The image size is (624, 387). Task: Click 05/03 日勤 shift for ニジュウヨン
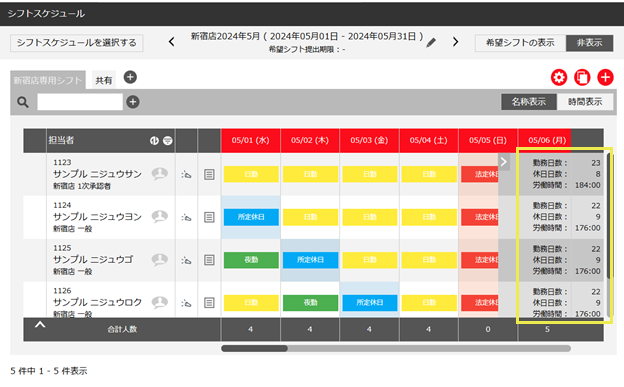370,217
